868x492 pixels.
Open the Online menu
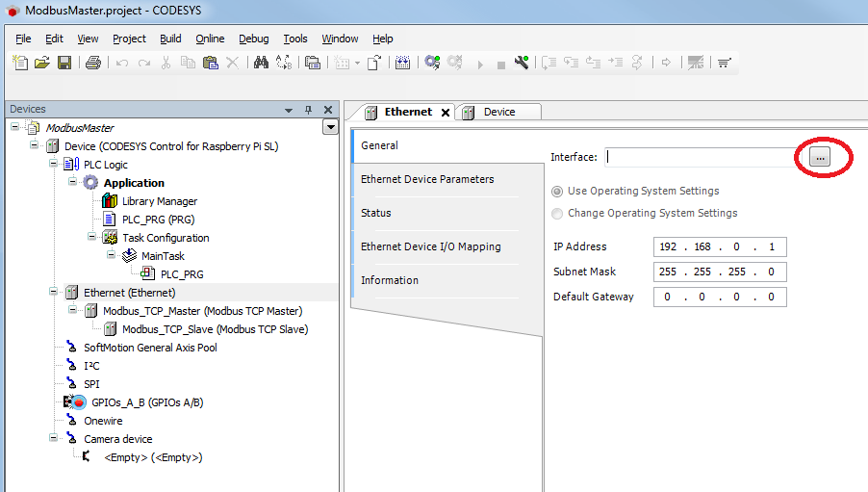(210, 39)
